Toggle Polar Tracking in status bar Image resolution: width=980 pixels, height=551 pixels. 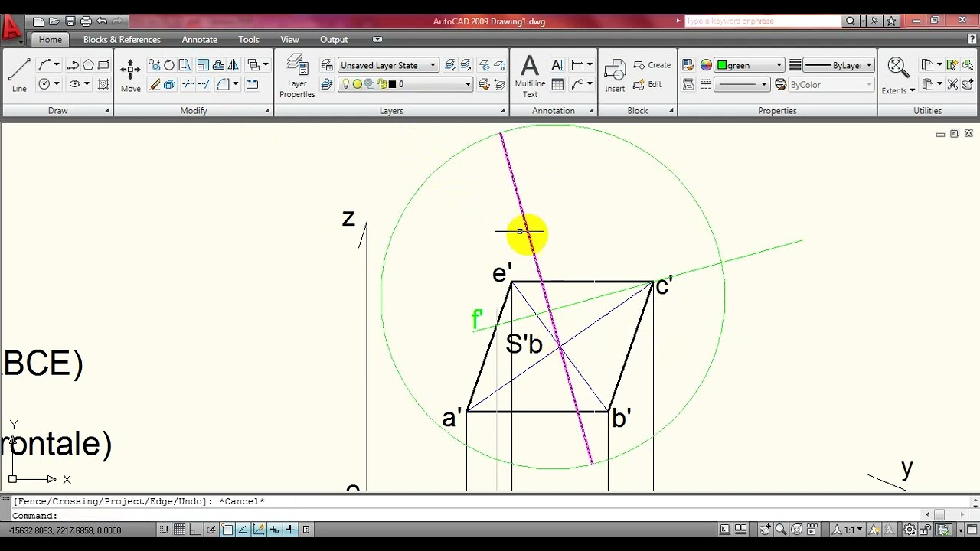211,529
